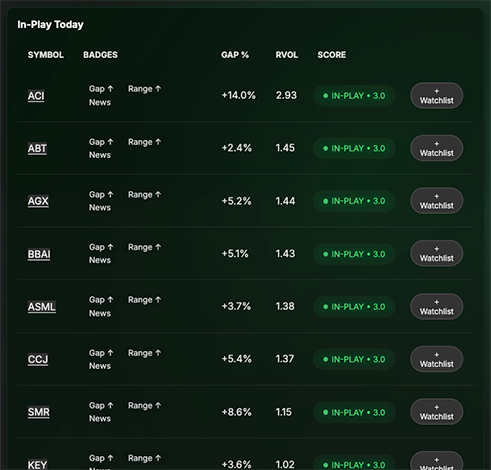This screenshot has width=491, height=470.
Task: Click the News badge for AGX
Action: click(100, 208)
